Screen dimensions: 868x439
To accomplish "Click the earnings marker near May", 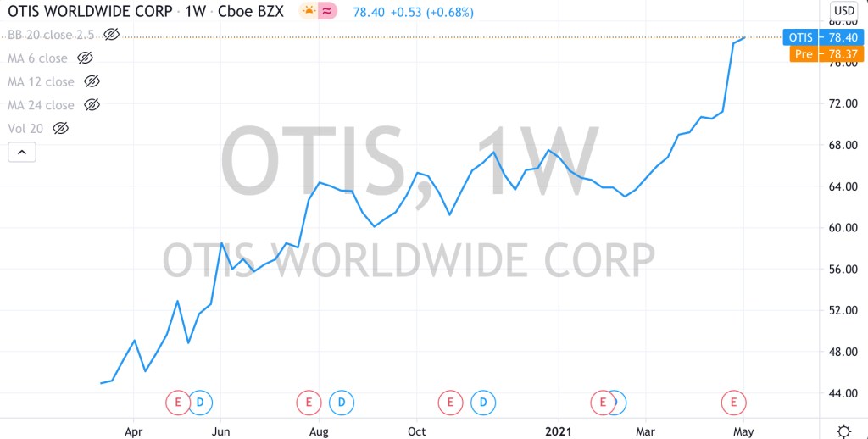I will pyautogui.click(x=733, y=402).
